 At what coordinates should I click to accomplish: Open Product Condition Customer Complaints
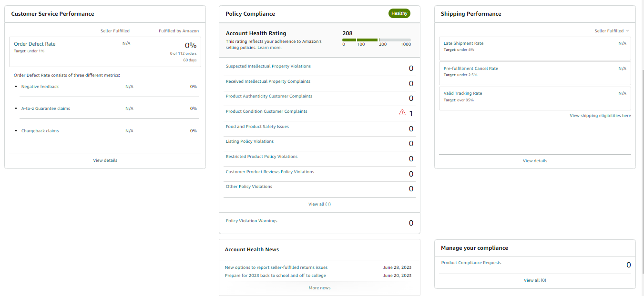point(266,111)
